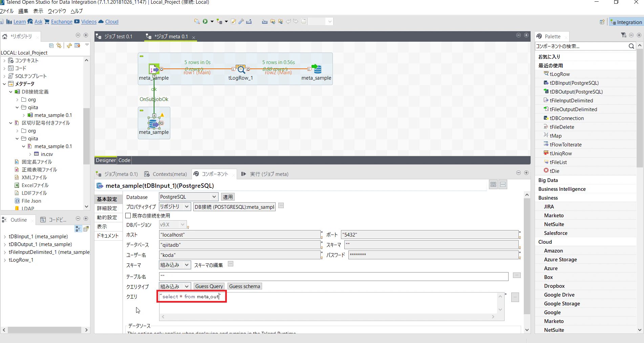This screenshot has width=644, height=343.
Task: Pick tDie component in palette
Action: click(x=554, y=171)
